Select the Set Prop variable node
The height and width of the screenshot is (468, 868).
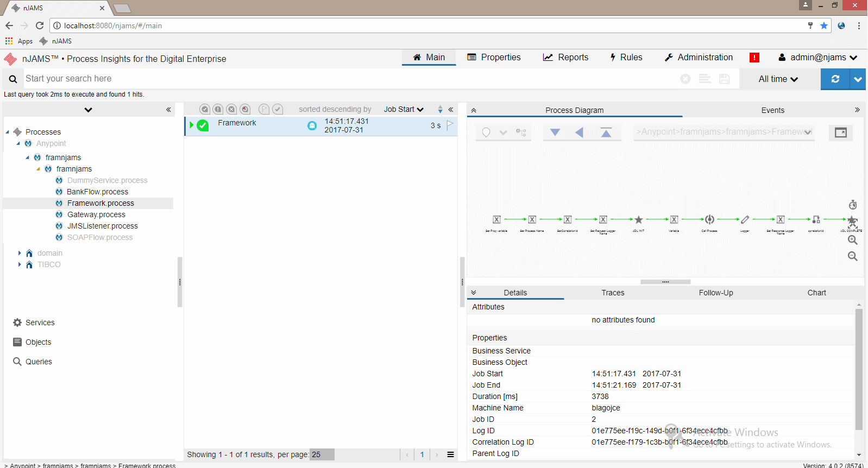[x=496, y=219]
